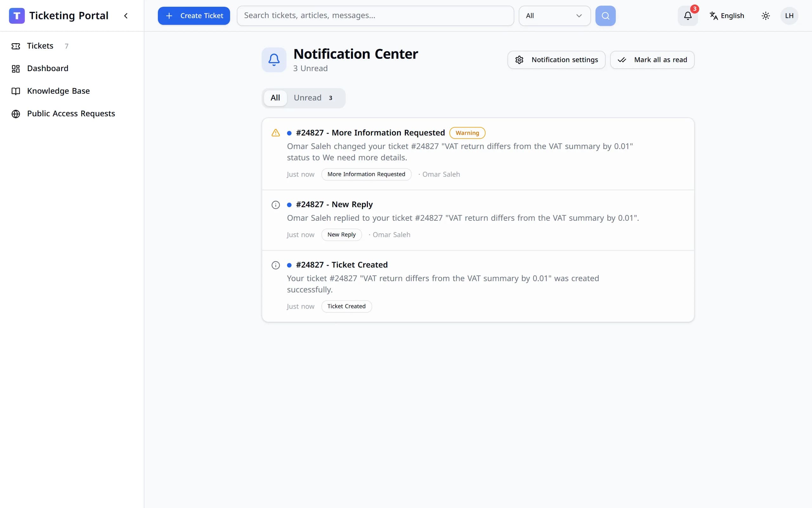Screen dimensions: 812x508
Task: Expand the All search filter dropdown
Action: tap(554, 16)
